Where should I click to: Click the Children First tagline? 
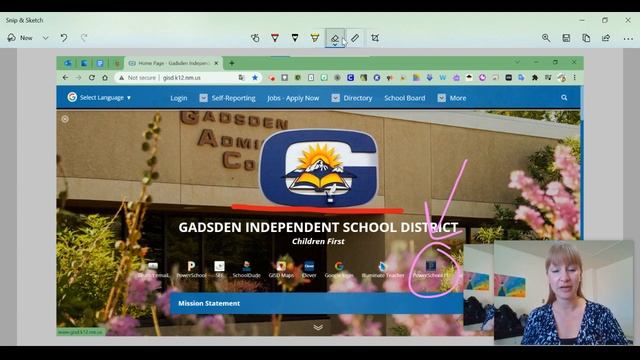pyautogui.click(x=318, y=241)
